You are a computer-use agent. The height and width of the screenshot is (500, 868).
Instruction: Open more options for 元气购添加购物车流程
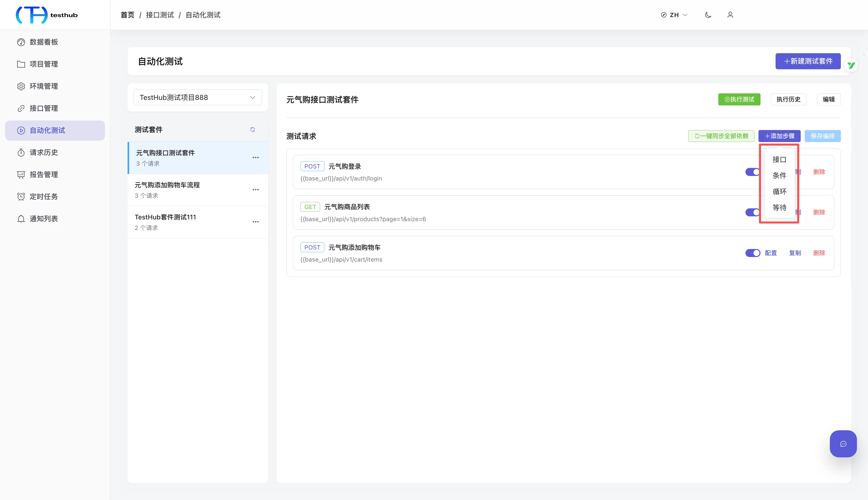[256, 190]
